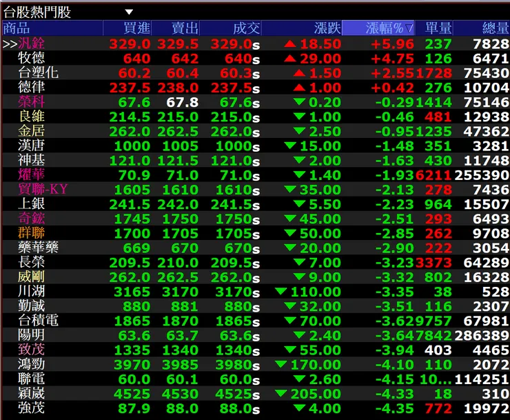Select the 穎崴 stock name
The height and width of the screenshot is (420, 510).
tap(31, 394)
